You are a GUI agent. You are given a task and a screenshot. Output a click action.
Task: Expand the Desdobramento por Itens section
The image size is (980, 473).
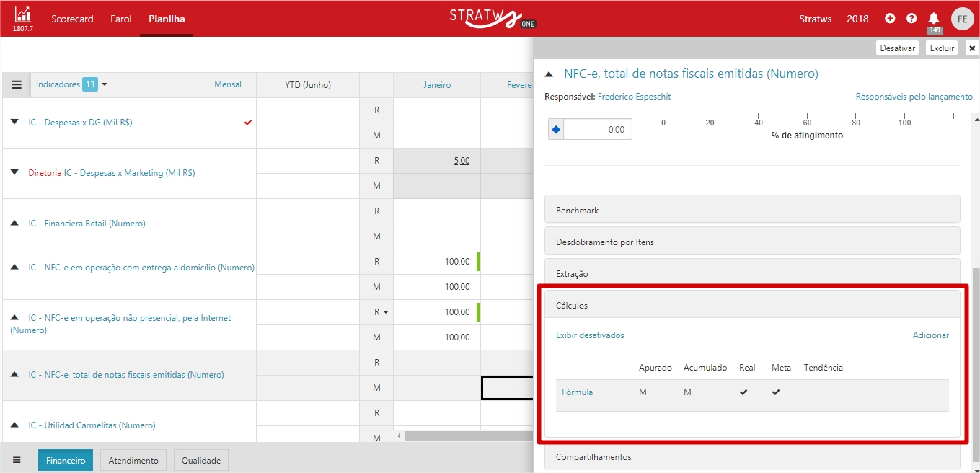(x=752, y=242)
